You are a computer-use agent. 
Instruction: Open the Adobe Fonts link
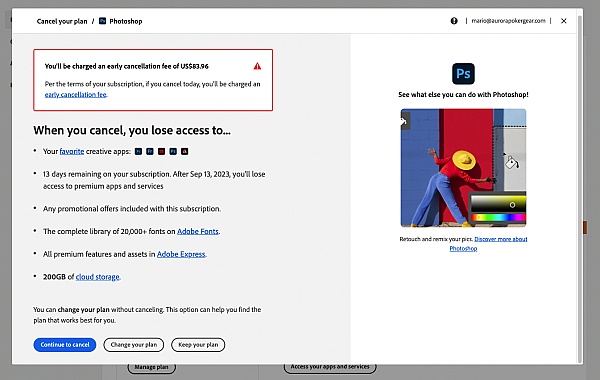click(x=197, y=231)
